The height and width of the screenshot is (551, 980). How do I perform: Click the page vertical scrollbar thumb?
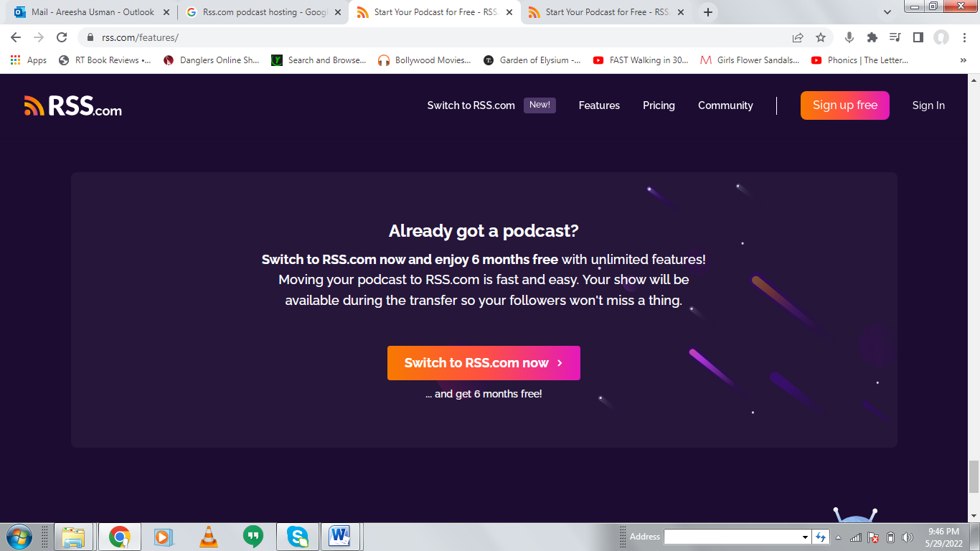[x=974, y=477]
